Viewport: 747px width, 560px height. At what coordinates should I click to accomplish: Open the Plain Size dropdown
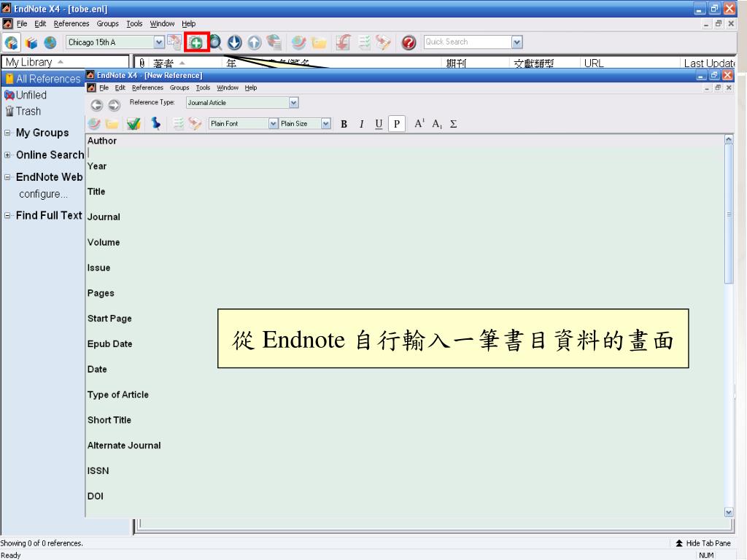[x=325, y=124]
